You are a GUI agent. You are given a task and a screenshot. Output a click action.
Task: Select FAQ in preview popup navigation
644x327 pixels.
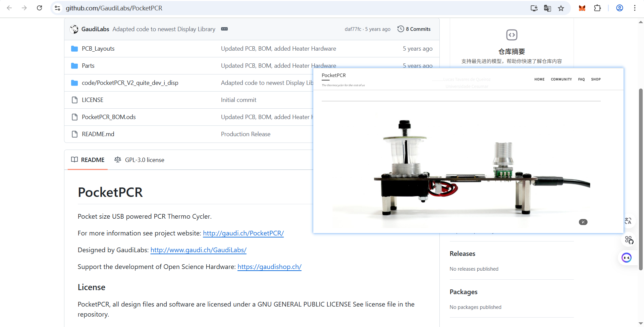coord(581,79)
